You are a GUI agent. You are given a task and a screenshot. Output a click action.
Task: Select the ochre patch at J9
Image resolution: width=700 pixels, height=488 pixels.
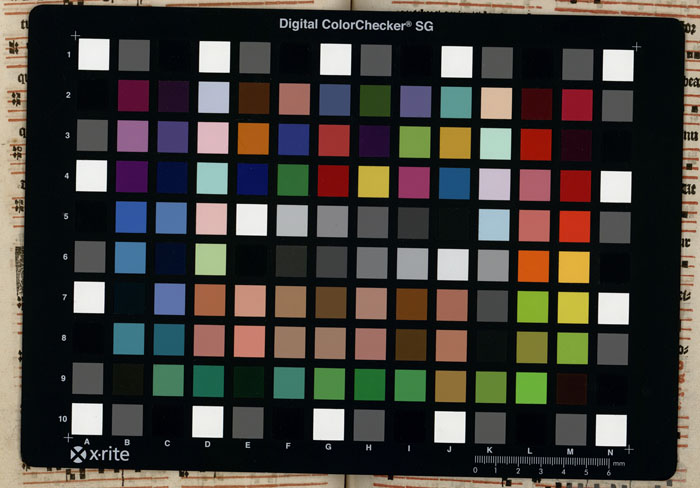(x=450, y=387)
